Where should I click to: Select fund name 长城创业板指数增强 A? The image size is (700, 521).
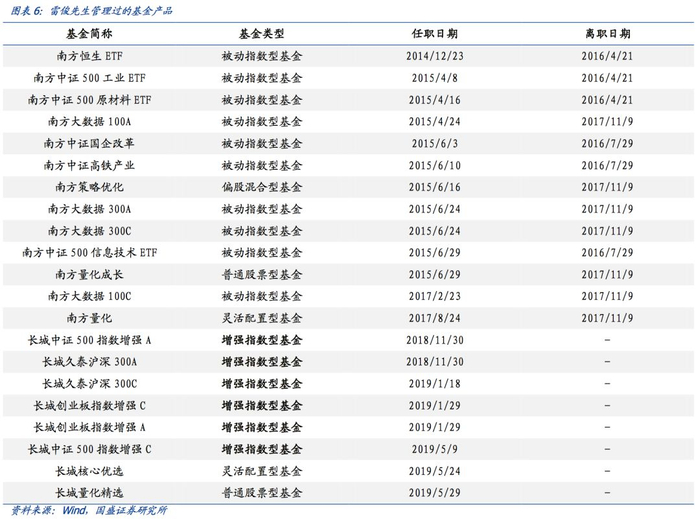[89, 427]
